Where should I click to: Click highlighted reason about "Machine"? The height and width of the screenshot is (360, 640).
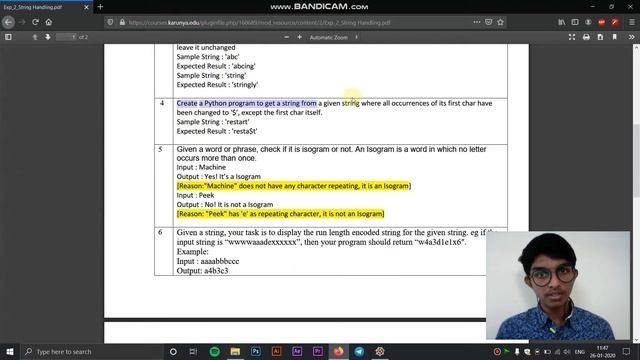(x=294, y=186)
